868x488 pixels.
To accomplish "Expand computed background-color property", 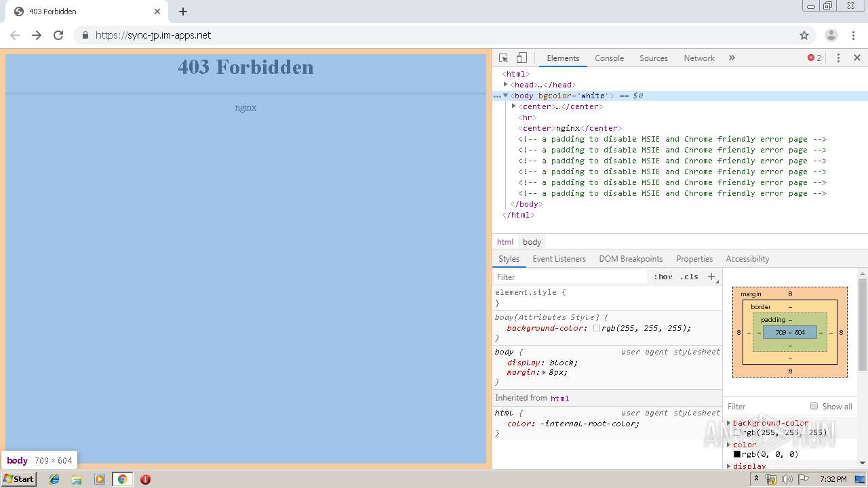I will click(x=729, y=423).
